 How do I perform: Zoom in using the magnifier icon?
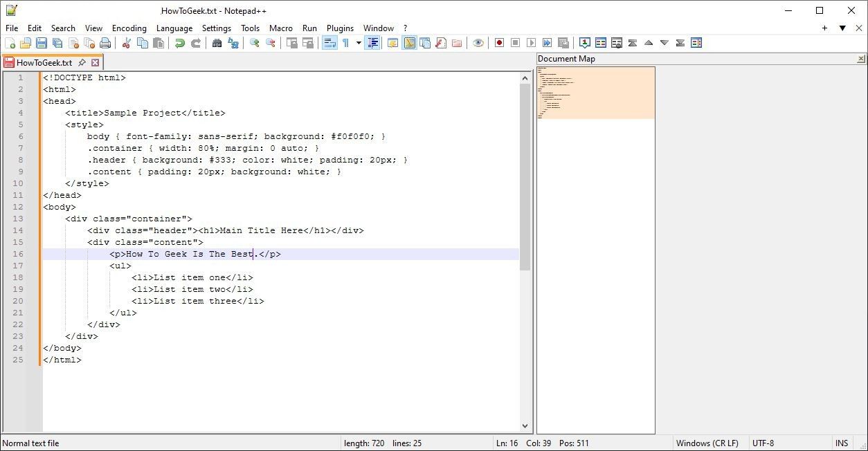[x=255, y=43]
